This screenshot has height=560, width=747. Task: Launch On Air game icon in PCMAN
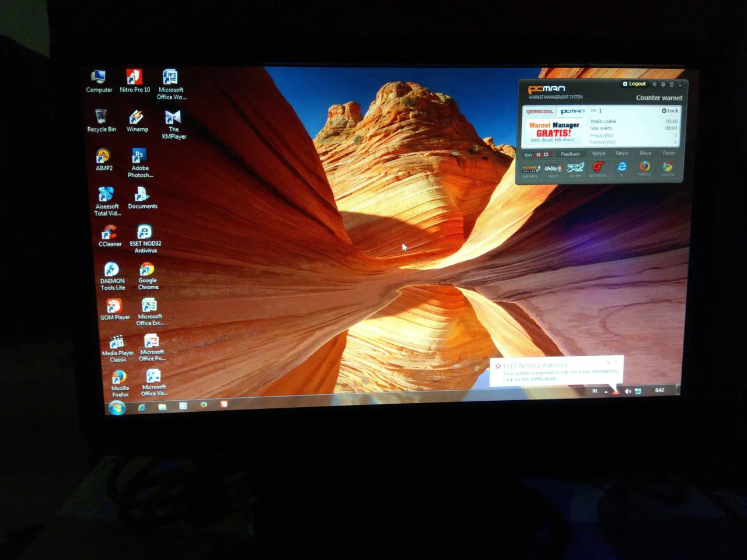point(575,169)
